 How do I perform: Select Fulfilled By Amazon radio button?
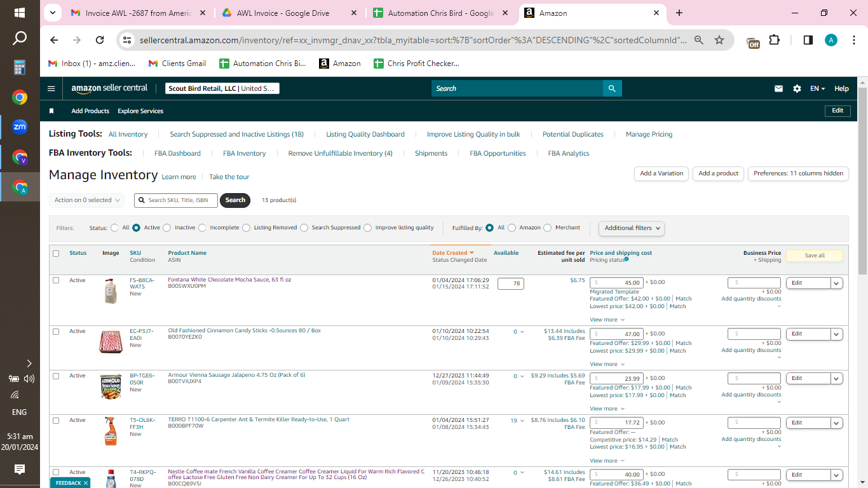click(512, 227)
